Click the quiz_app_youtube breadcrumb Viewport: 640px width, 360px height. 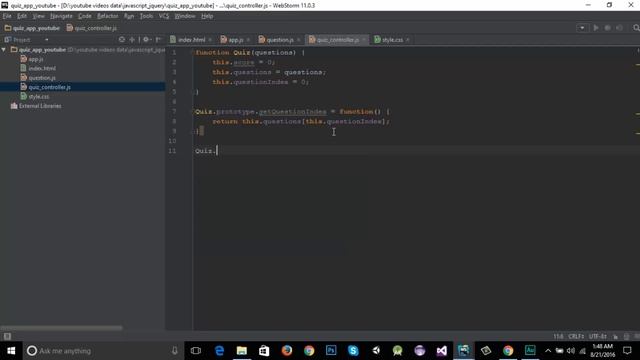pyautogui.click(x=32, y=28)
